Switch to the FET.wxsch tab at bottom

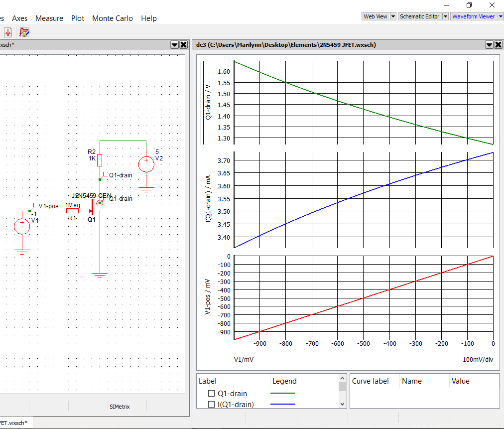16,423
